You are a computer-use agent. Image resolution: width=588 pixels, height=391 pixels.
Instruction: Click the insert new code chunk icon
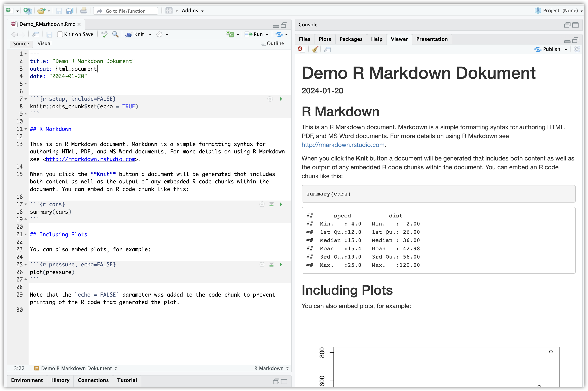230,34
